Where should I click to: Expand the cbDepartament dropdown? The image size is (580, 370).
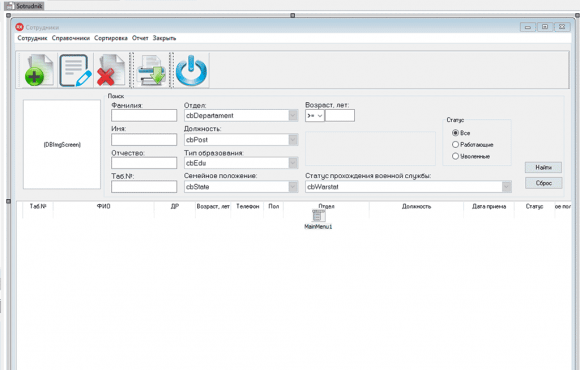click(293, 115)
